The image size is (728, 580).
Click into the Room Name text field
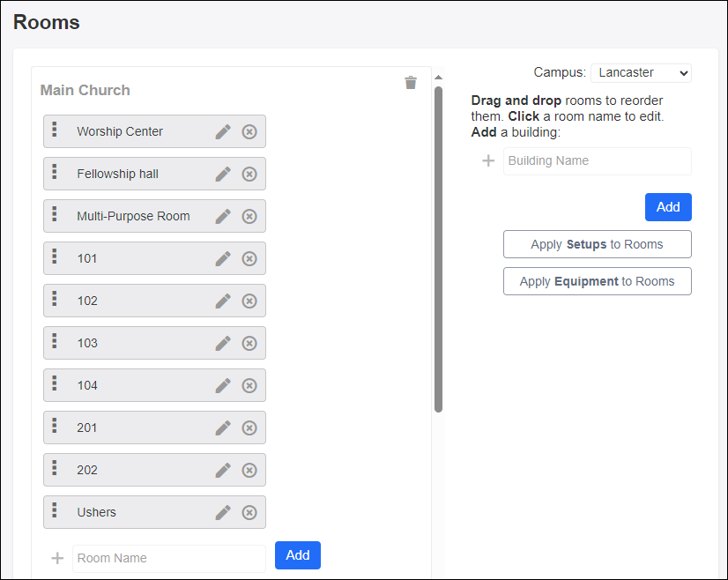click(x=168, y=558)
